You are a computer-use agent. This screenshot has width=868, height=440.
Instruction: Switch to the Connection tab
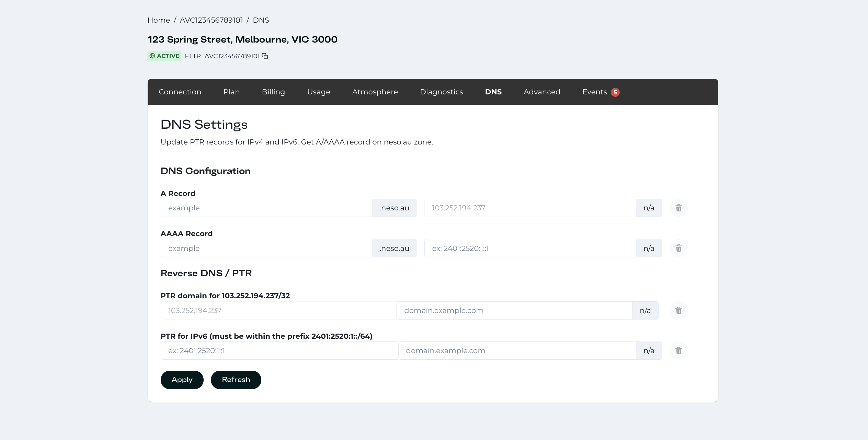coord(180,92)
